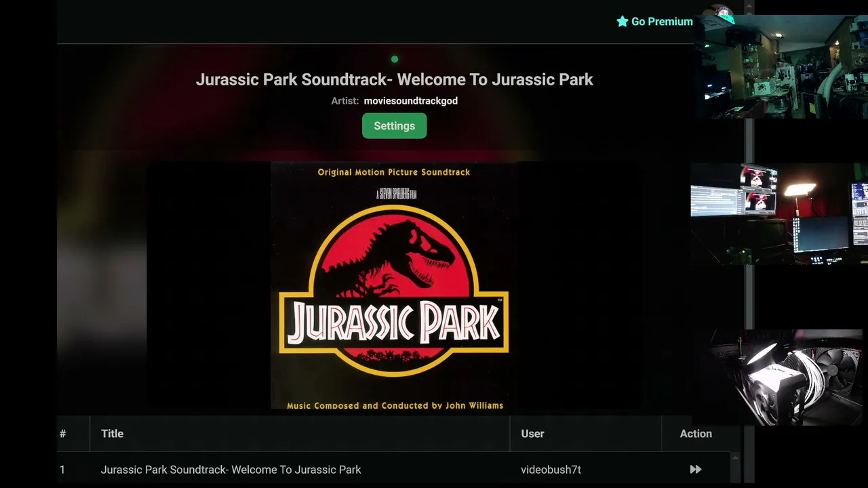The width and height of the screenshot is (868, 488).
Task: Click the artist name moviesoundtrackgod
Action: pyautogui.click(x=410, y=101)
